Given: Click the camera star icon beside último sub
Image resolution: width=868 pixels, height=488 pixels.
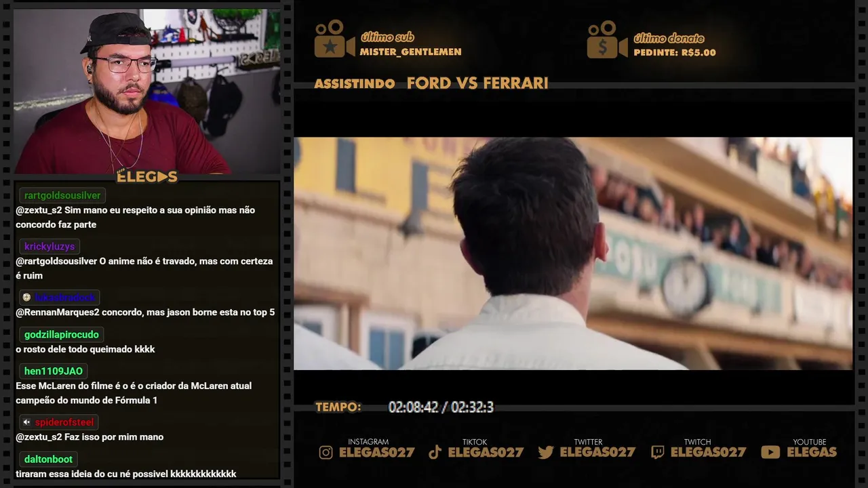Looking at the screenshot, I should tap(334, 39).
